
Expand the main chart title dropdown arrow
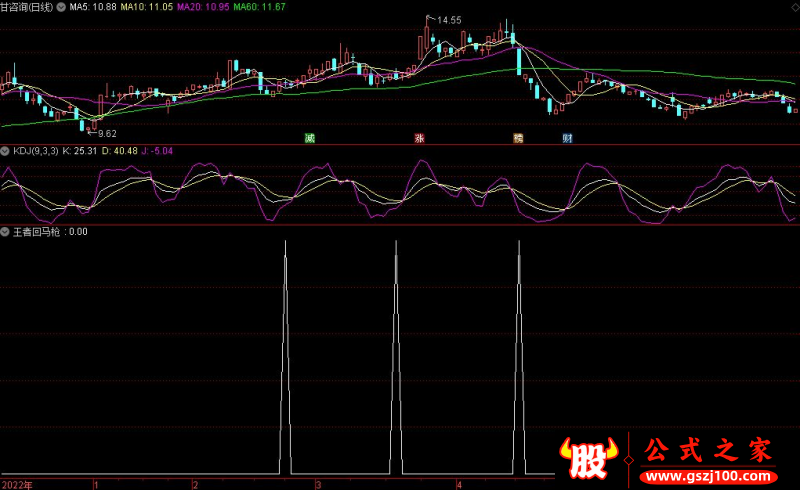[64, 7]
